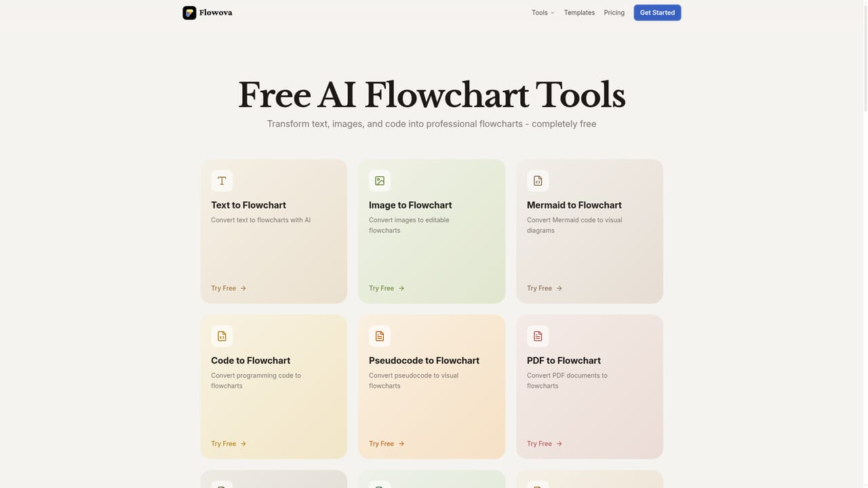Viewport: 868px width, 488px height.
Task: Click Try Free in Text to Flowchart card
Action: pyautogui.click(x=229, y=288)
